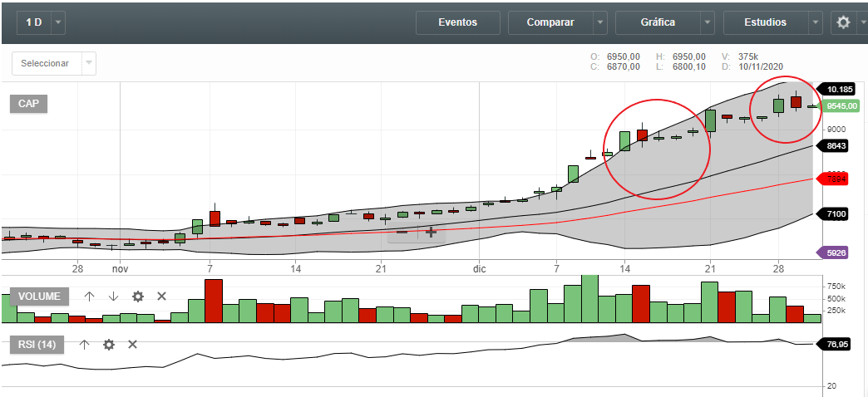Move VOLUME panel up
Image resolution: width=868 pixels, height=397 pixels.
pos(89,297)
